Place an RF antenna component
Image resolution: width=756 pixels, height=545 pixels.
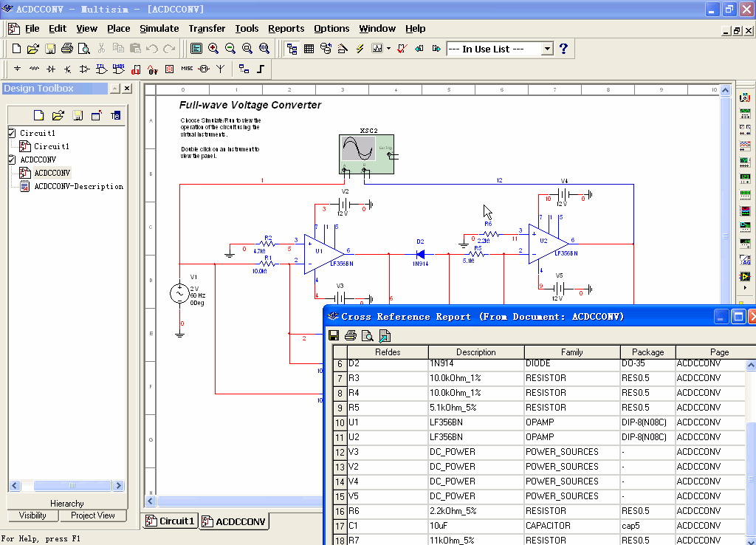tap(220, 69)
